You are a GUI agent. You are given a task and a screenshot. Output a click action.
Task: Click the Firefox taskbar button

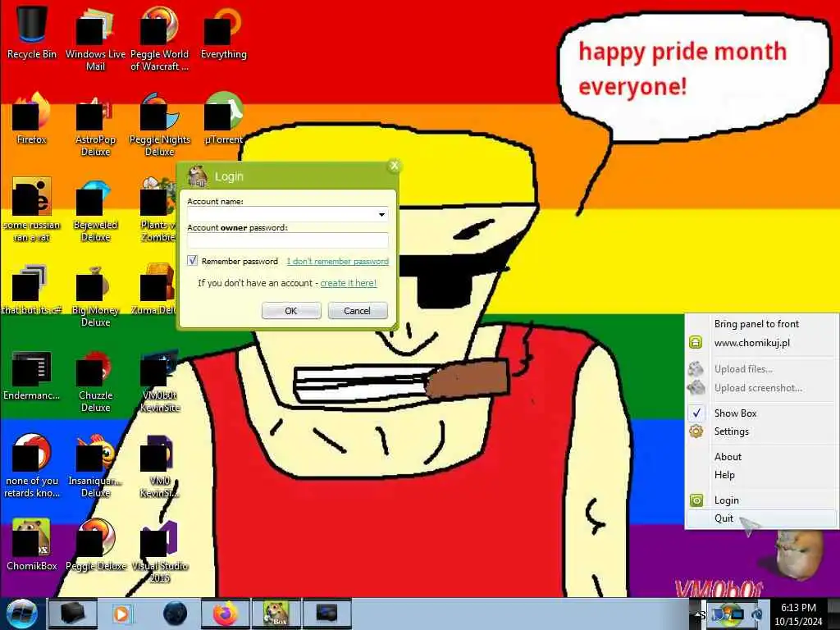pos(226,614)
